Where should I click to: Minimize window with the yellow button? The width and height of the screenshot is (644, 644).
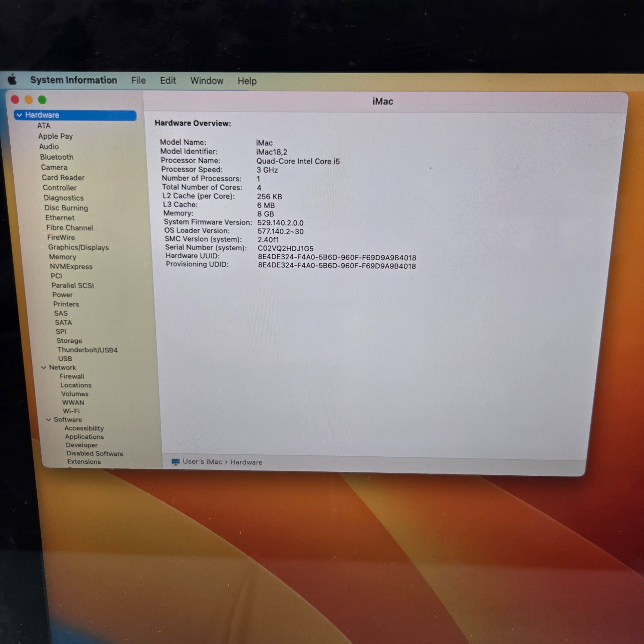click(x=29, y=100)
